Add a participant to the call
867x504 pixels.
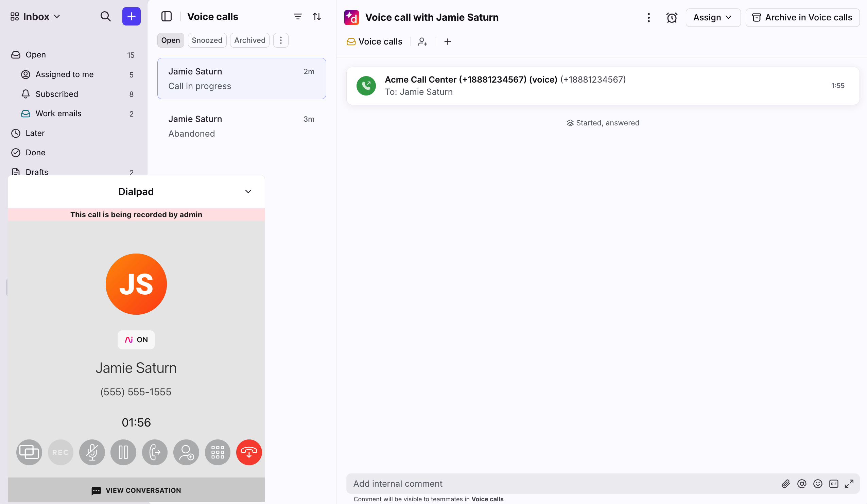pyautogui.click(x=186, y=452)
